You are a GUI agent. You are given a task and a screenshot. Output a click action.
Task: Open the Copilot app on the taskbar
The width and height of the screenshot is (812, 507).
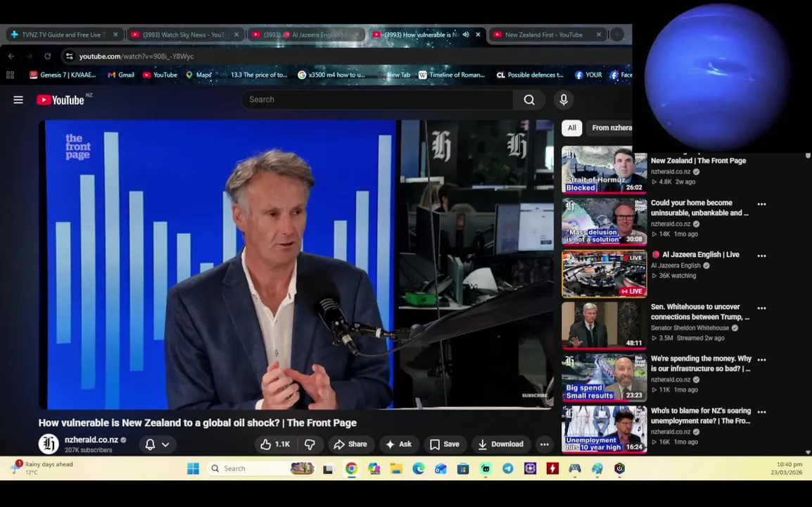[374, 469]
